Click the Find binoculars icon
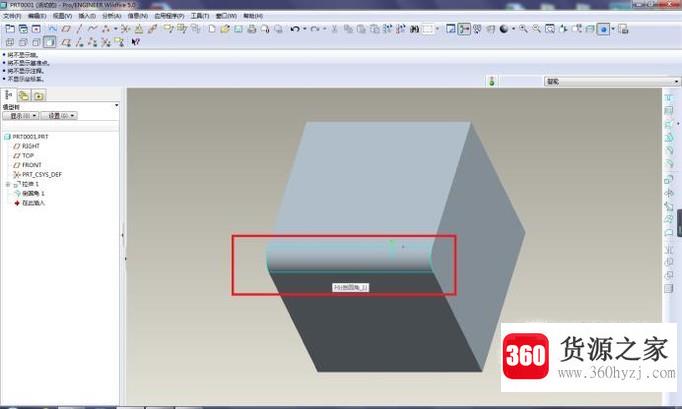682x409 pixels. tap(415, 29)
